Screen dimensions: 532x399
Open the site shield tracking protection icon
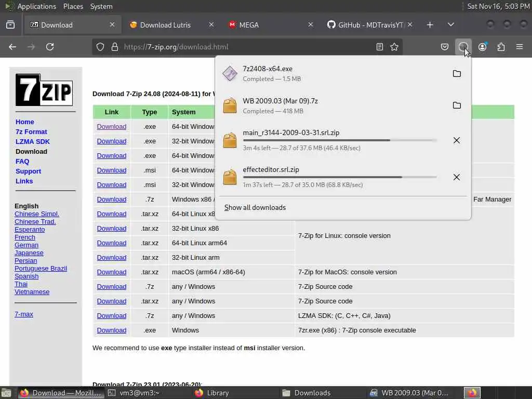tap(100, 47)
